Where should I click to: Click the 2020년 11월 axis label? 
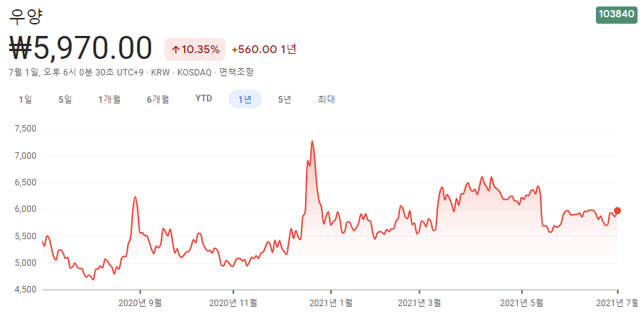click(x=233, y=303)
